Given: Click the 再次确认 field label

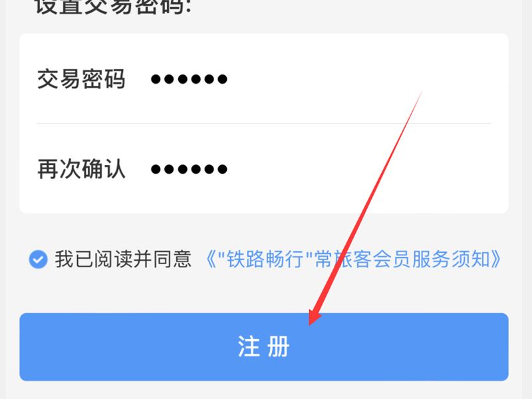Looking at the screenshot, I should point(81,169).
